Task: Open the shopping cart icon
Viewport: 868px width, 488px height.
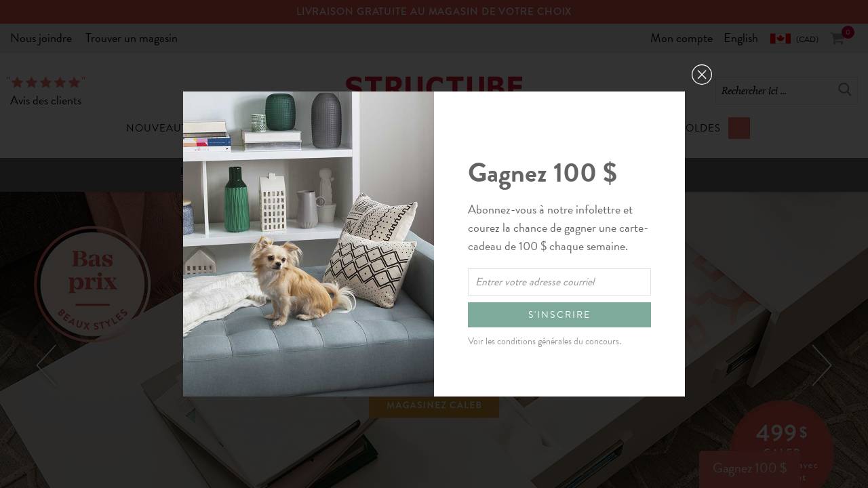Action: point(837,39)
